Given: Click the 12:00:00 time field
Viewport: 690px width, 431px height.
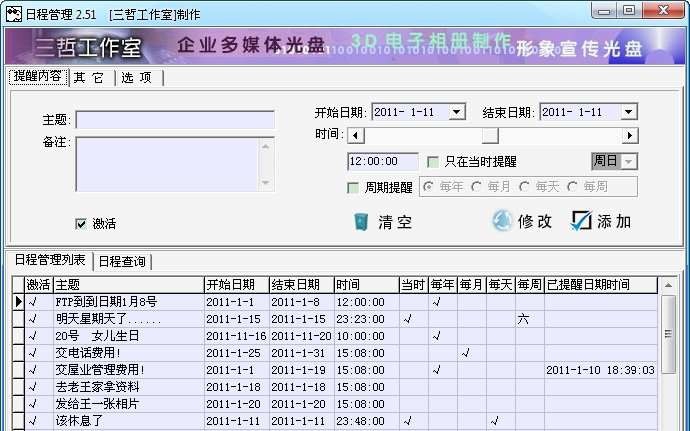Looking at the screenshot, I should [382, 162].
